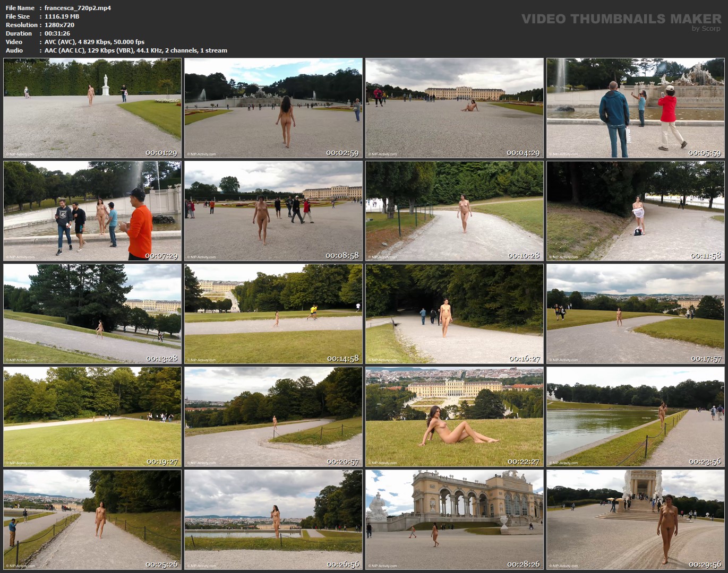Click the fountain frame at 00:05:59
The width and height of the screenshot is (728, 573).
(x=636, y=108)
